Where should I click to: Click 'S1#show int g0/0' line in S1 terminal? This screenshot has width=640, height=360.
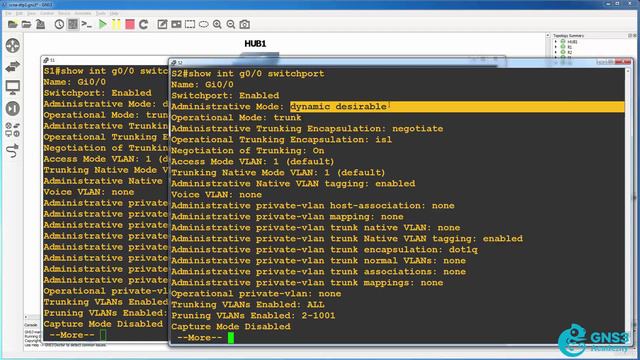(x=106, y=71)
